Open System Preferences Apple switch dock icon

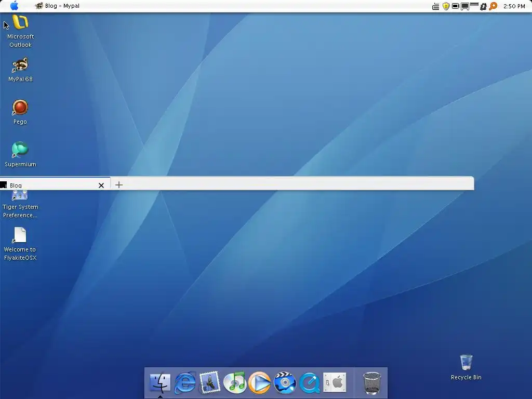(x=335, y=383)
